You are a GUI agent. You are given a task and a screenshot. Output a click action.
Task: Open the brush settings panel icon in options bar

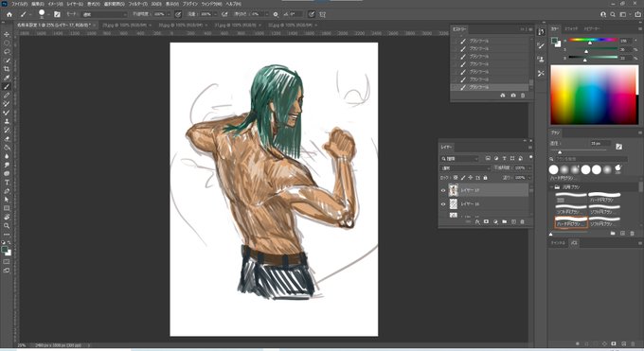57,14
